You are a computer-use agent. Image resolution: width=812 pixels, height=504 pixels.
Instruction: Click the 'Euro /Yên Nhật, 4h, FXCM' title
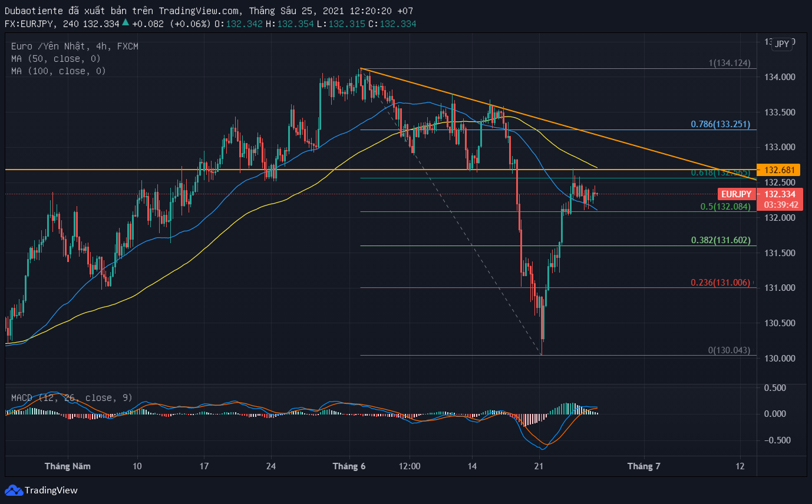pos(75,46)
